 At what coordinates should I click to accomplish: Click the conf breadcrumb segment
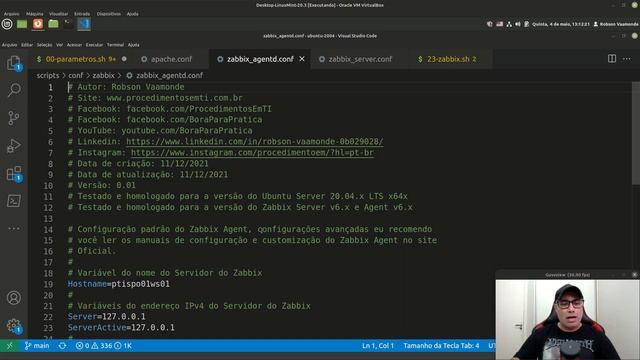(x=76, y=76)
